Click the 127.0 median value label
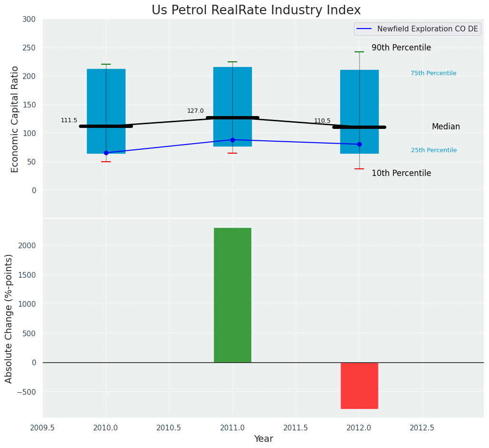Image resolution: width=489 pixels, height=448 pixels. [195, 111]
